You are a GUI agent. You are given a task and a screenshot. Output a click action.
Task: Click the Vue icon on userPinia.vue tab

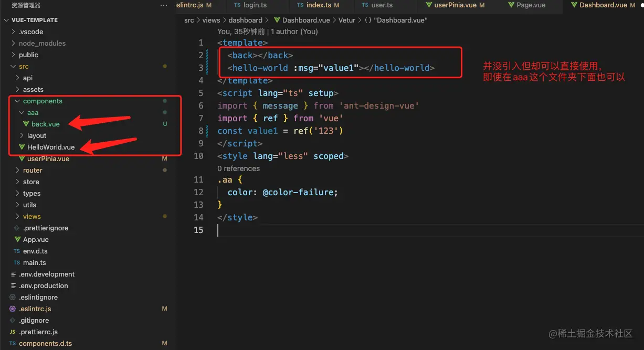click(428, 5)
